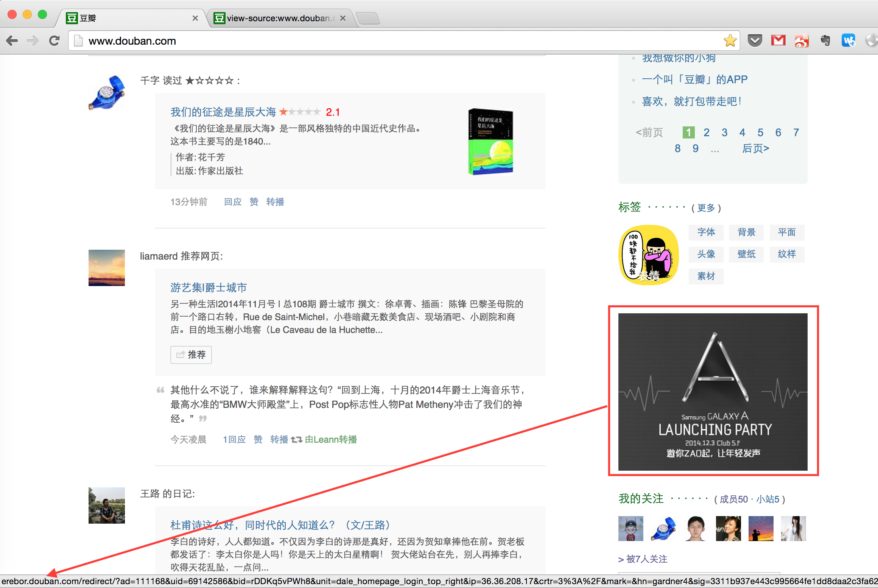This screenshot has height=588, width=878.
Task: Select the 字体 tag
Action: click(x=706, y=232)
